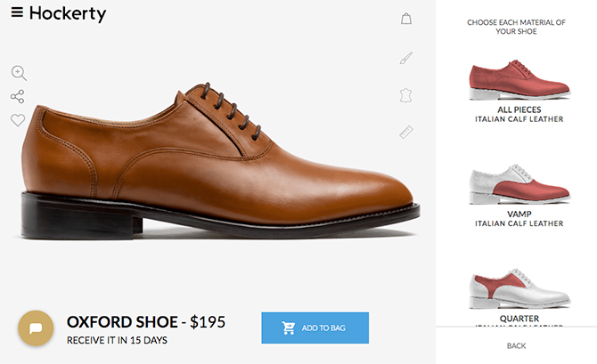Click the Vamp Italian Calf Leather label
This screenshot has width=597, height=364.
[x=519, y=219]
